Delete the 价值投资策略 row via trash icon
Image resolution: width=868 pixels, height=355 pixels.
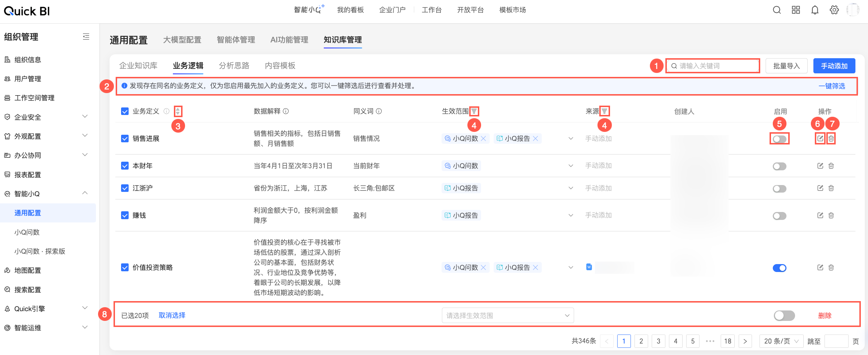pyautogui.click(x=831, y=267)
